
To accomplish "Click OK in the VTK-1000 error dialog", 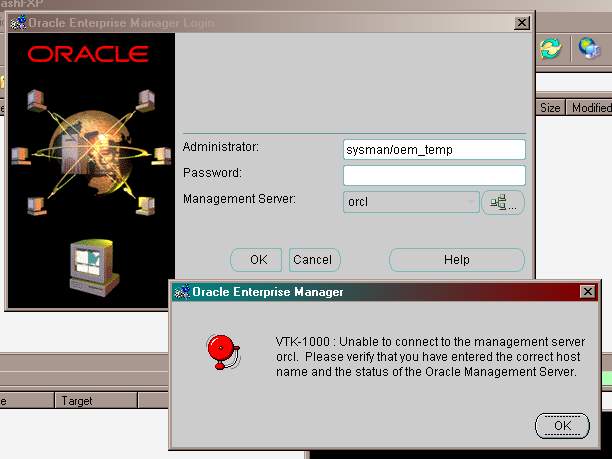I will tap(562, 425).
